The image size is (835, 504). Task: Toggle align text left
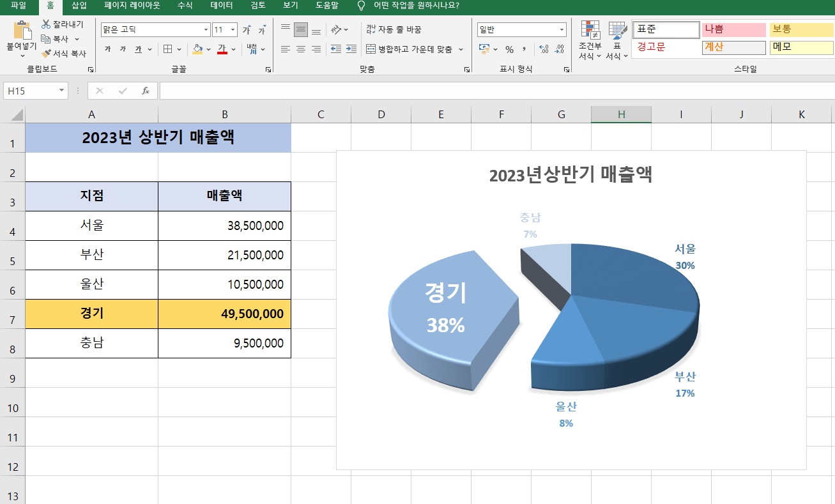point(286,49)
